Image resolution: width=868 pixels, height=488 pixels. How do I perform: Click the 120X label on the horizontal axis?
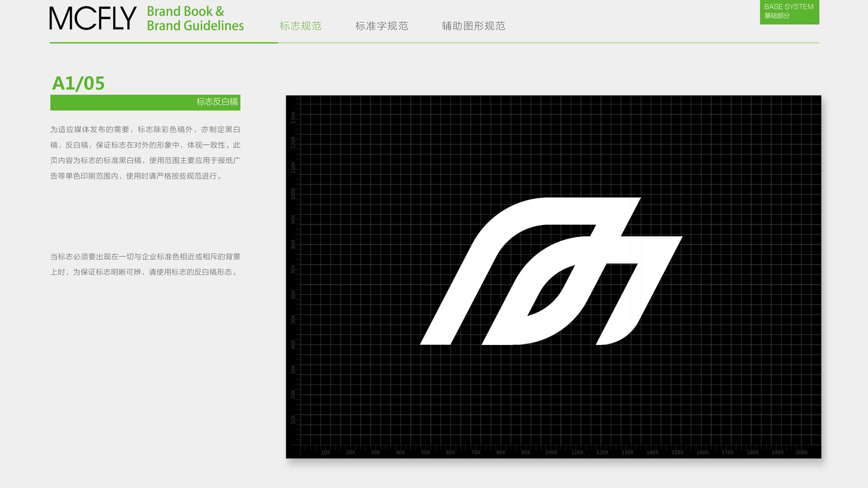click(602, 452)
